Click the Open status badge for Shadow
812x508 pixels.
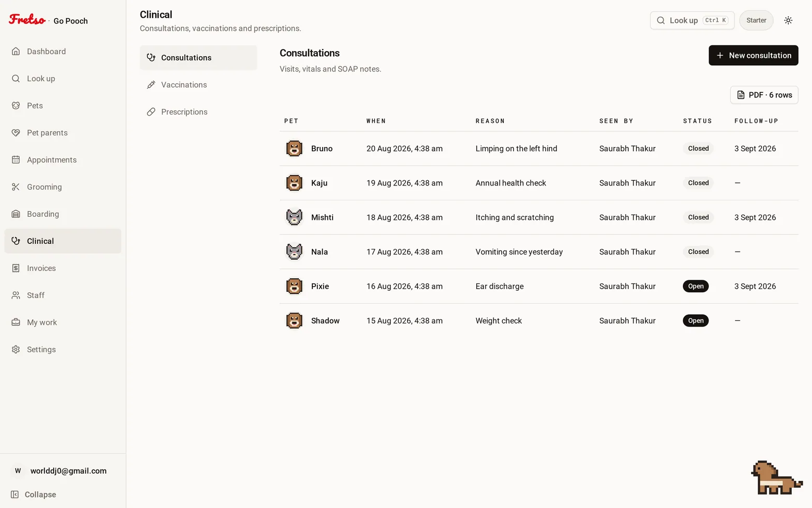(696, 320)
